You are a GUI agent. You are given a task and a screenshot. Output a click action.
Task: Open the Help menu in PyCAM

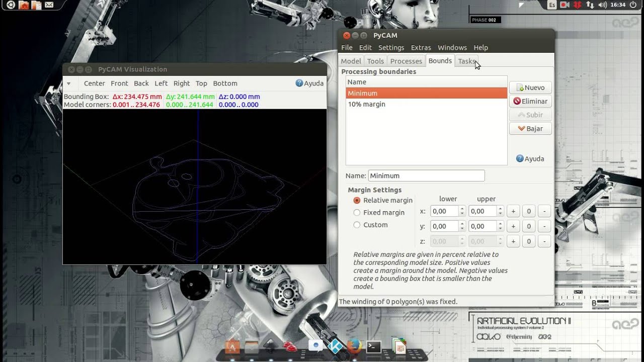(x=480, y=47)
